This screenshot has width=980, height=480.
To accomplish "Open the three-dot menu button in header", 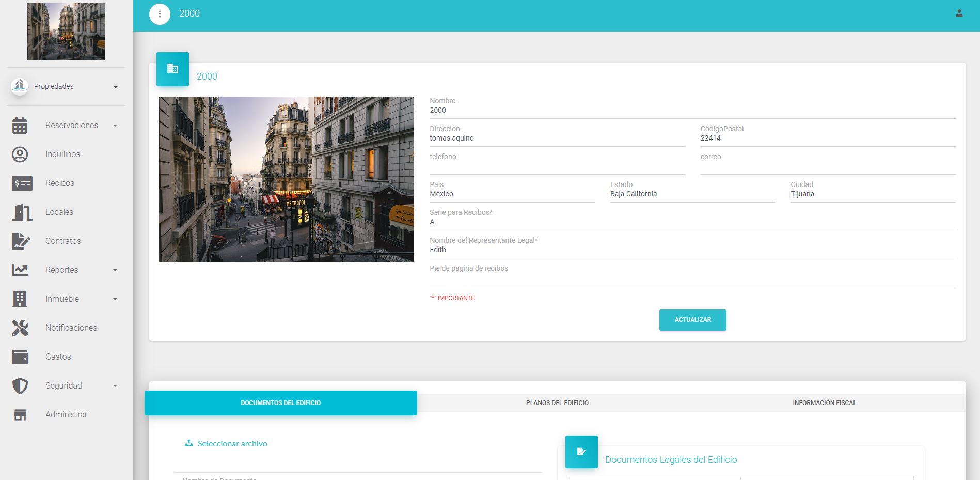I will (x=160, y=14).
